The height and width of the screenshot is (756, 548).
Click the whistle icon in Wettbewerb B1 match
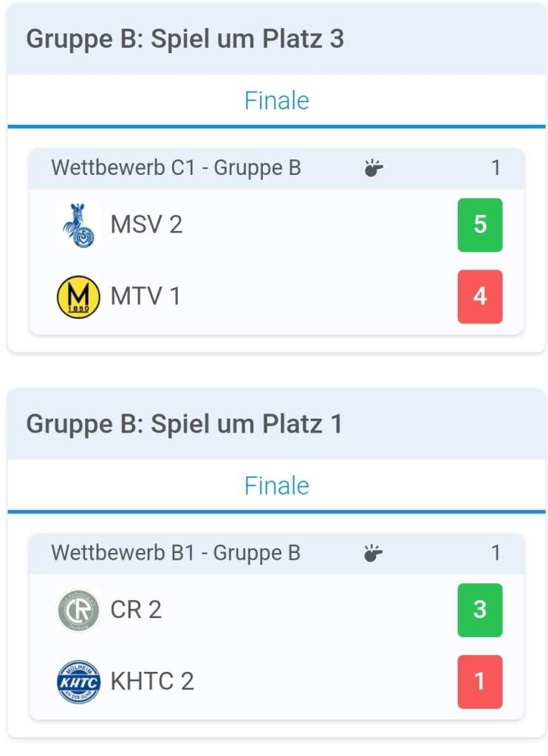(x=374, y=553)
